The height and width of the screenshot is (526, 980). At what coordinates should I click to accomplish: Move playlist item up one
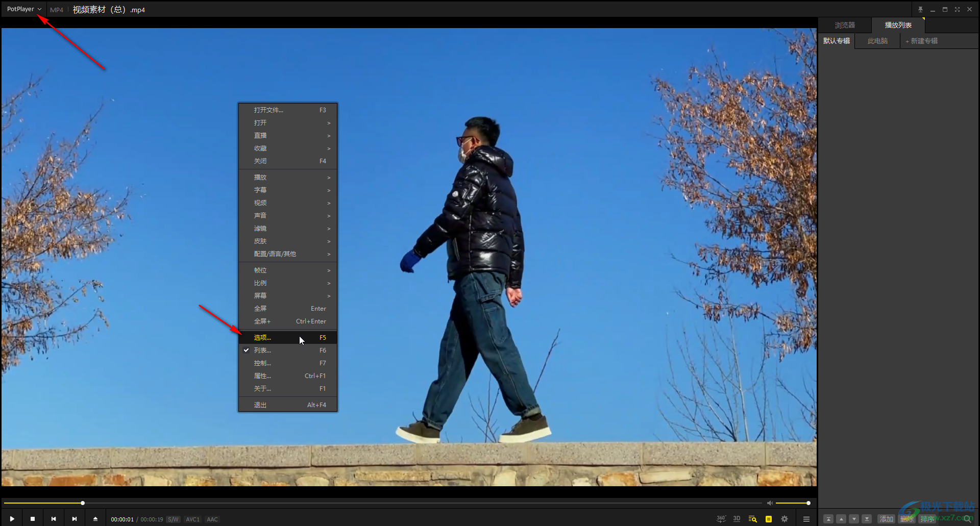[x=841, y=519]
